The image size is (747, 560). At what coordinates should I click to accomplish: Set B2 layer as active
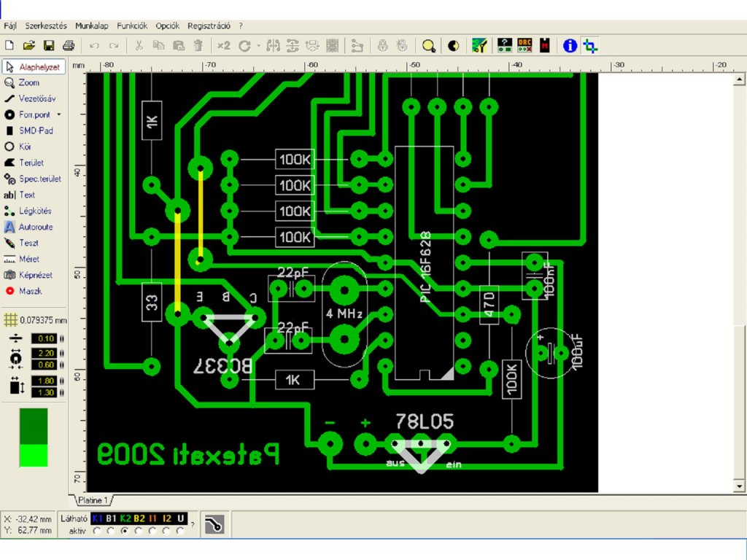139,531
